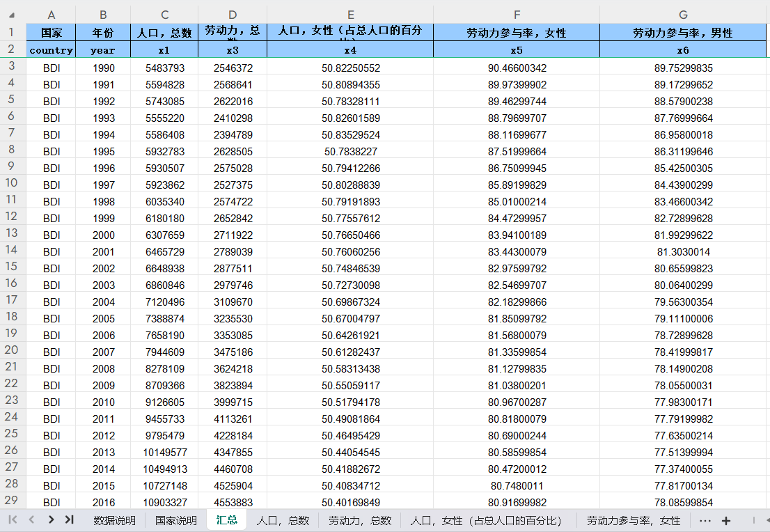The height and width of the screenshot is (532, 770).
Task: Select row 15 header
Action: point(11,266)
